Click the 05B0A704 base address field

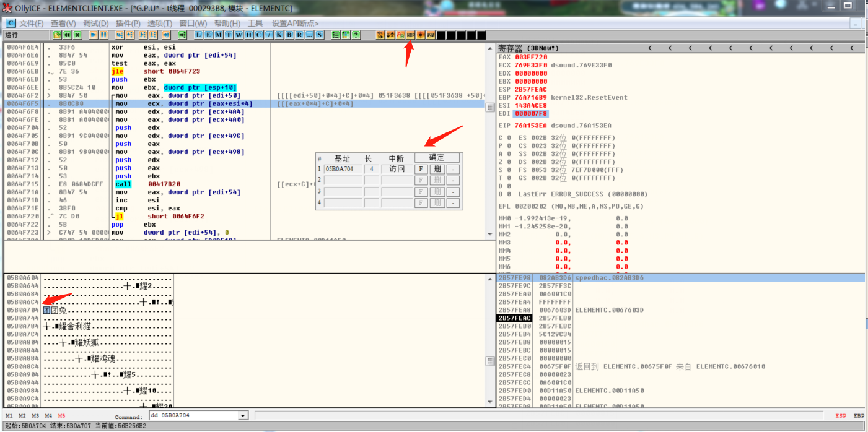(343, 169)
